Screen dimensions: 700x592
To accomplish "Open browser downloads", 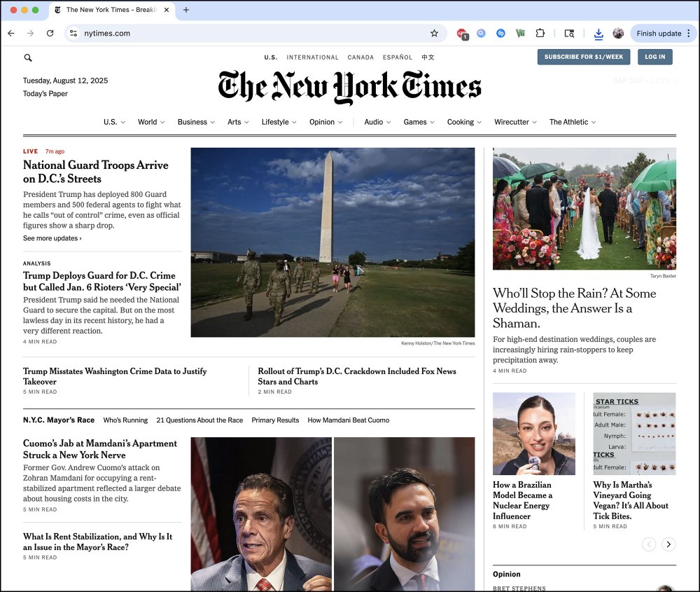I will click(598, 34).
